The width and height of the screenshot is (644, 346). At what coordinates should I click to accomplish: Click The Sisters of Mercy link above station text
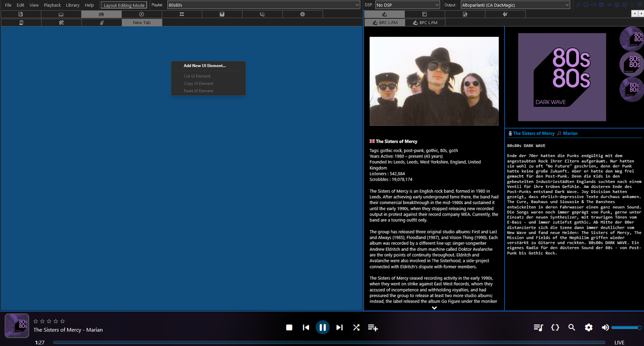pos(534,133)
